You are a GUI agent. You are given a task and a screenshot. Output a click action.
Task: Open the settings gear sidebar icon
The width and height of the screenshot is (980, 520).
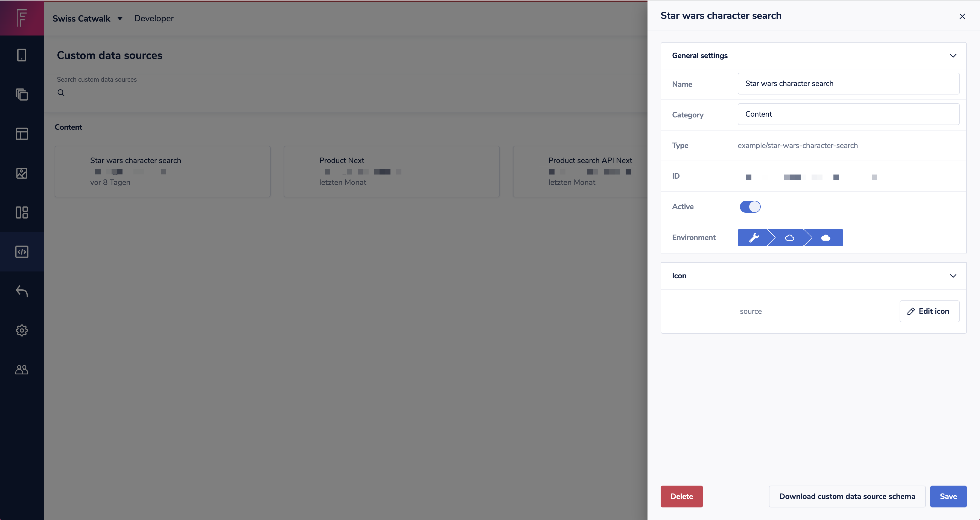(22, 330)
